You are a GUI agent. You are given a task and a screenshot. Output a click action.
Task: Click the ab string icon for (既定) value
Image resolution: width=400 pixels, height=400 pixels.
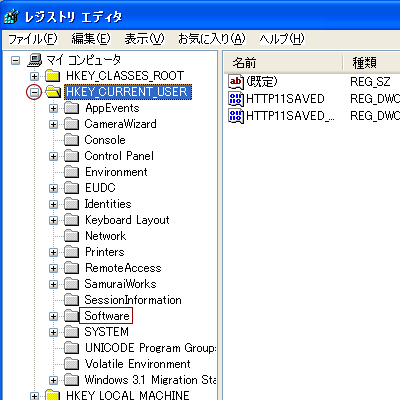pyautogui.click(x=236, y=82)
